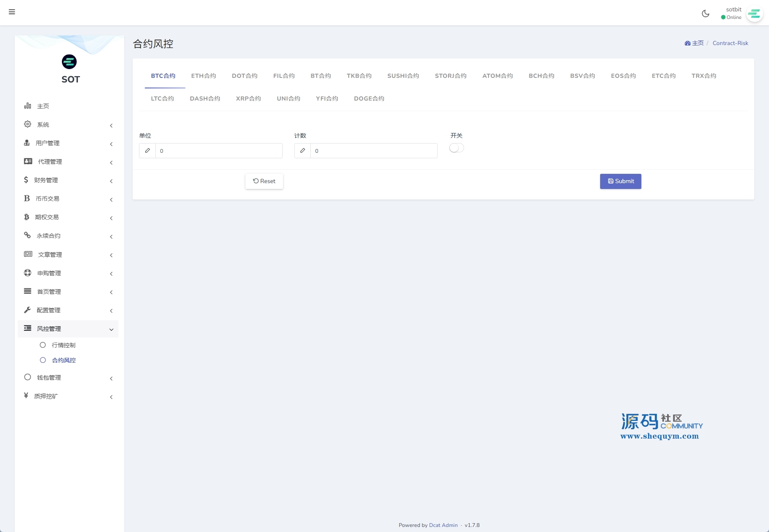This screenshot has height=532, width=769.
Task: Click the wrench icon beside 配置管理
Action: [27, 310]
